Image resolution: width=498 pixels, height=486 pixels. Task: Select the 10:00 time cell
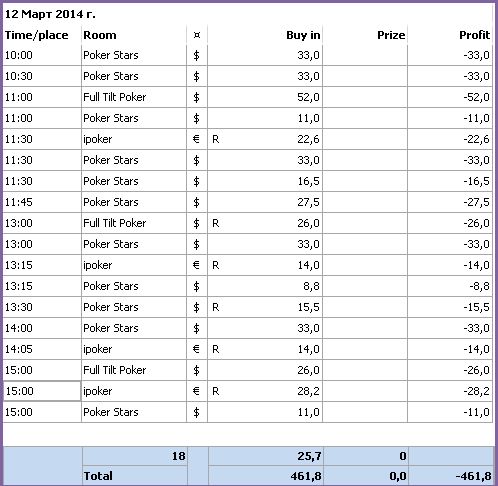[x=42, y=55]
